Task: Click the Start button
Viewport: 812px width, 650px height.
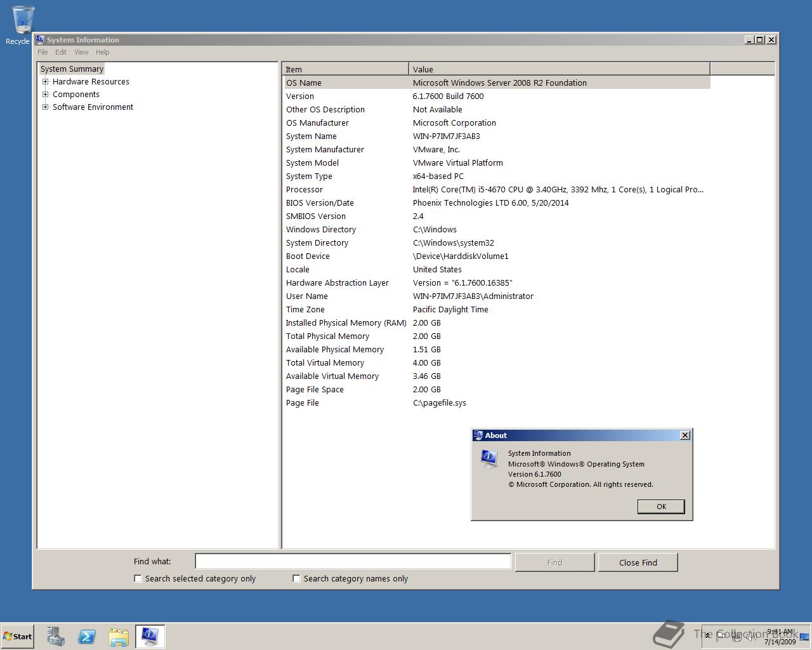Action: pos(18,637)
